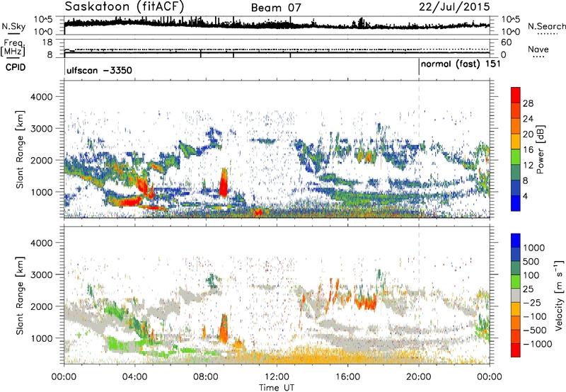Image resolution: width=566 pixels, height=392 pixels.
Task: Click the red 09:00 echo in the power panel
Action: coord(224,183)
